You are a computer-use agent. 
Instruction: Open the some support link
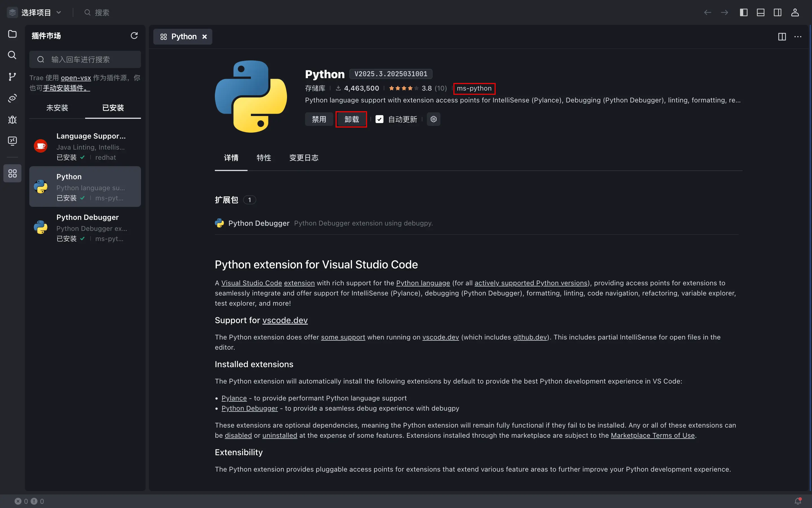click(343, 337)
